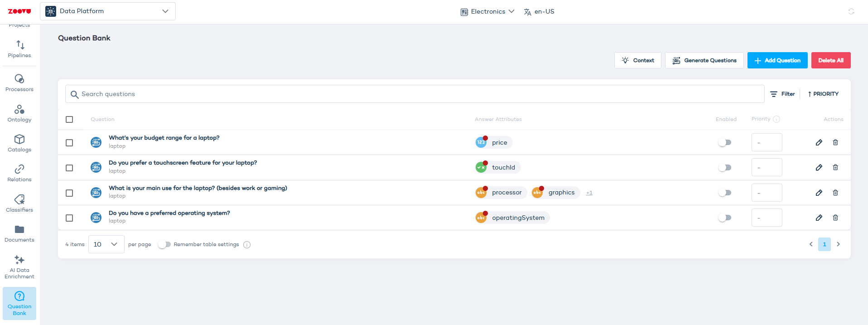Go to Catalogs in sidebar
This screenshot has height=325, width=868.
pyautogui.click(x=19, y=143)
